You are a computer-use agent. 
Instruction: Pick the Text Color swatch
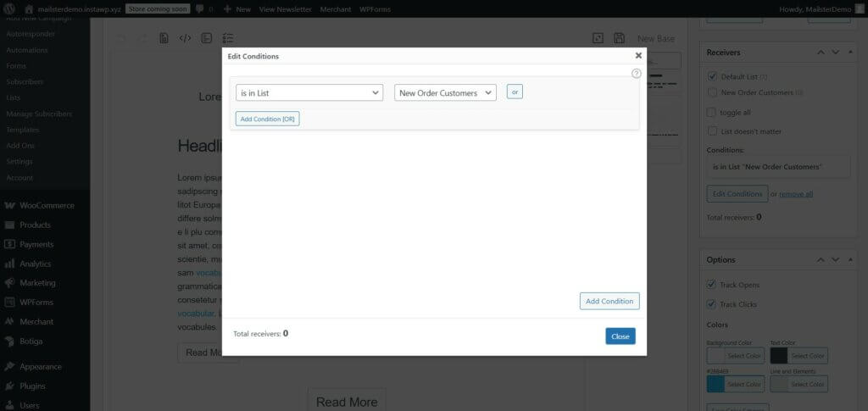(779, 356)
